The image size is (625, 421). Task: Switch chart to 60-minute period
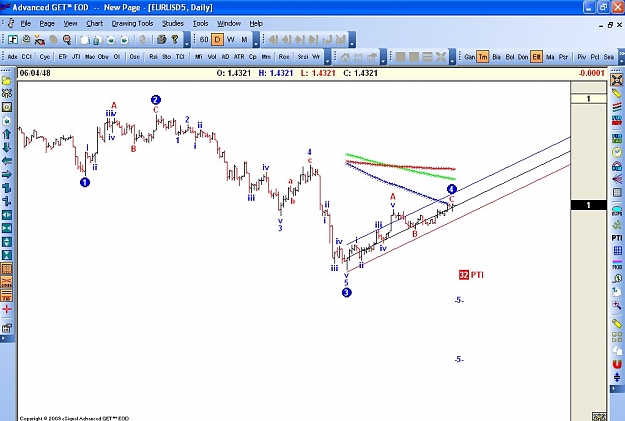204,39
